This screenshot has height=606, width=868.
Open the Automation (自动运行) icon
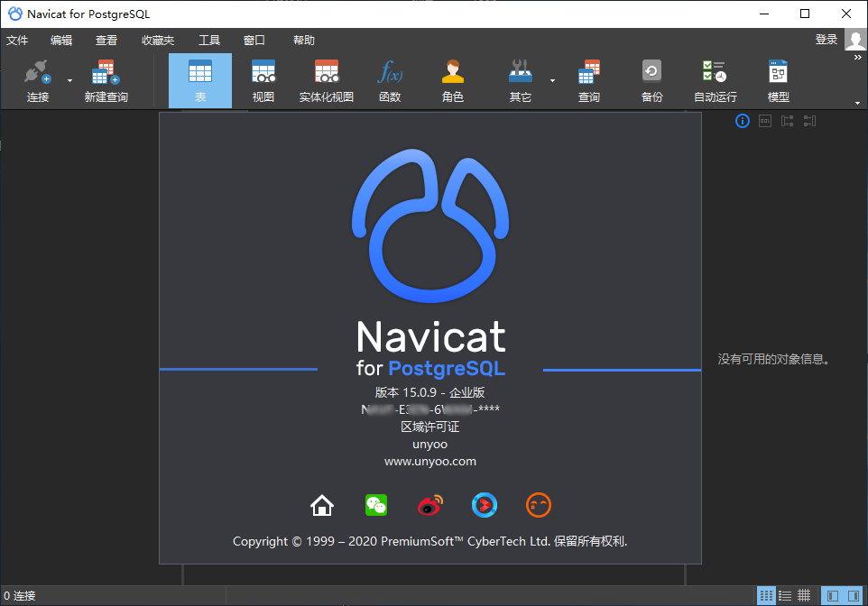click(x=715, y=71)
